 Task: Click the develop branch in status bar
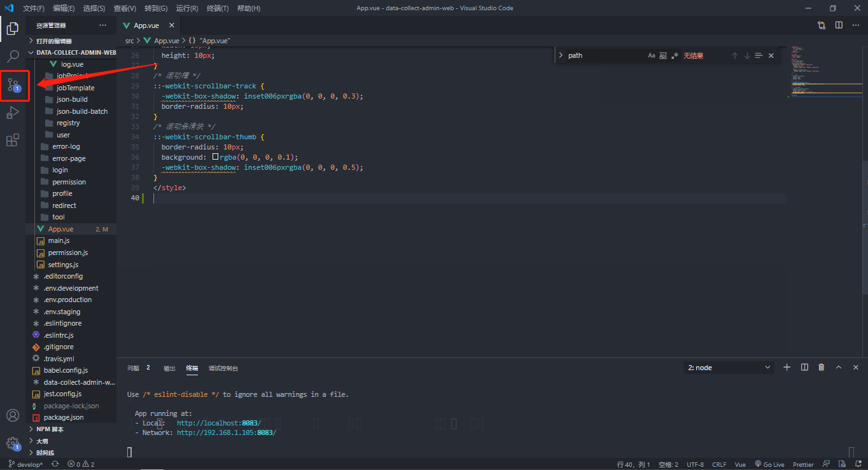pyautogui.click(x=25, y=464)
